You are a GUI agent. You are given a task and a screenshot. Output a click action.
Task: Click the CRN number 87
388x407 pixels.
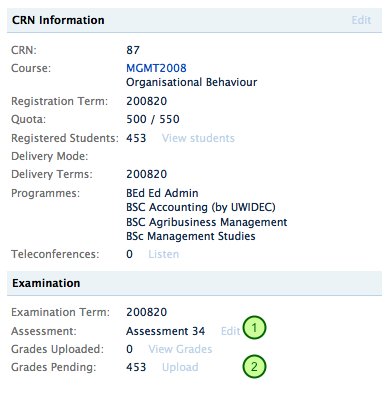tap(133, 50)
